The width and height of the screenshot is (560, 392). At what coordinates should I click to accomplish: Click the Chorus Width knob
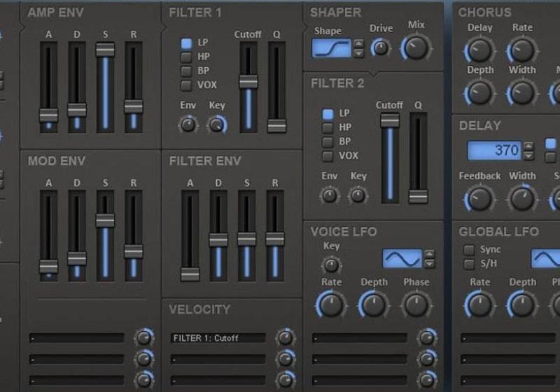coord(521,93)
